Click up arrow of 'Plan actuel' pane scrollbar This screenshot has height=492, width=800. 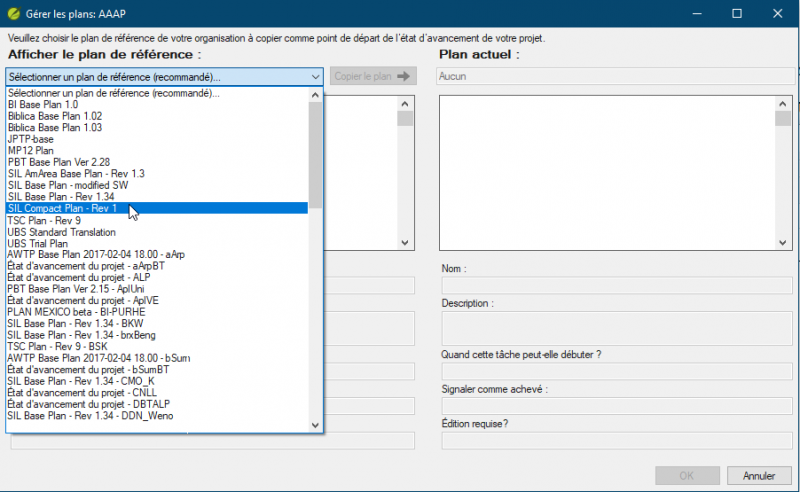(x=783, y=104)
